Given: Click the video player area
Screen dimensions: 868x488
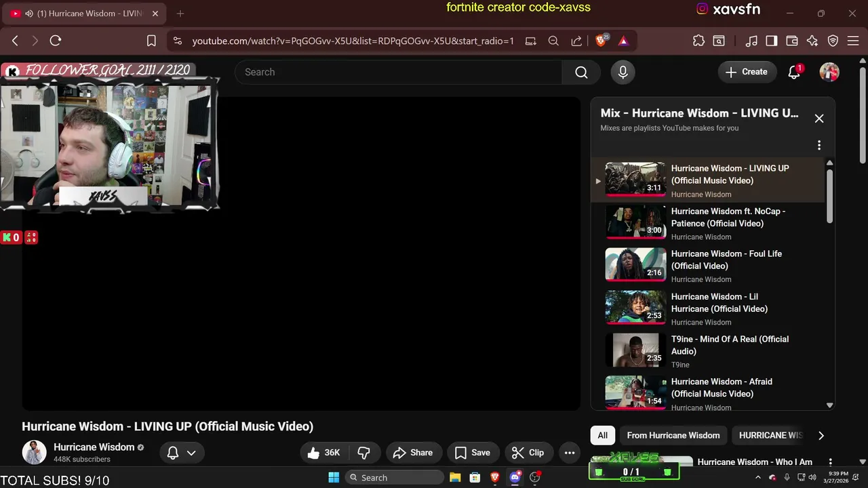Looking at the screenshot, I should coord(301,253).
